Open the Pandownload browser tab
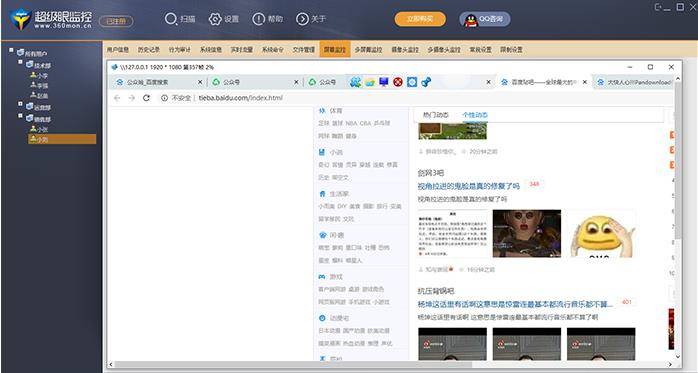The height and width of the screenshot is (373, 698). pyautogui.click(x=634, y=82)
